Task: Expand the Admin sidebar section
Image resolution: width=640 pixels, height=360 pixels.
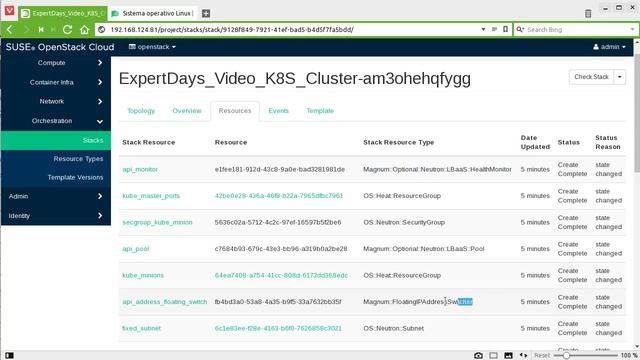Action: (x=56, y=196)
